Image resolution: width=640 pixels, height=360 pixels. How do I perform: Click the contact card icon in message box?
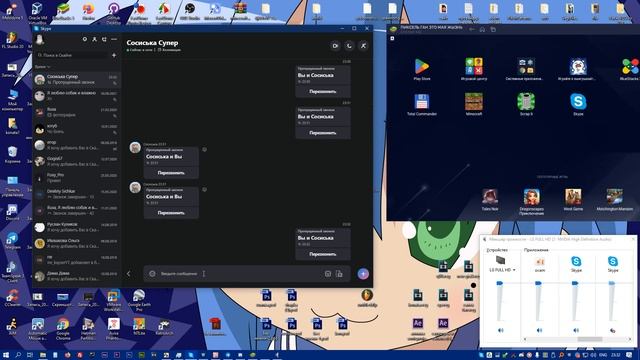click(x=339, y=274)
